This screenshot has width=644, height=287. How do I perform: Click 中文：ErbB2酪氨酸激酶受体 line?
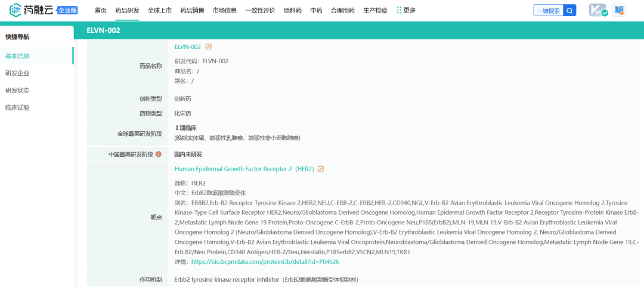click(x=210, y=193)
